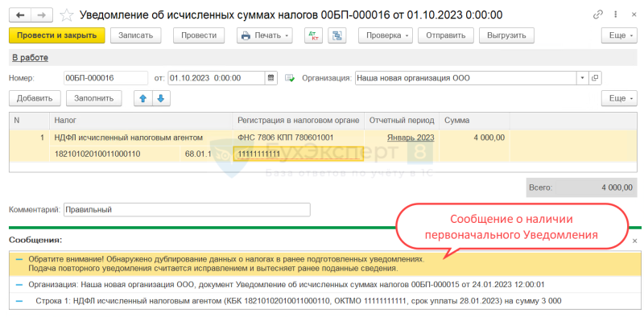The height and width of the screenshot is (317, 644).
Task: Click the Налог column header
Action: 142,121
